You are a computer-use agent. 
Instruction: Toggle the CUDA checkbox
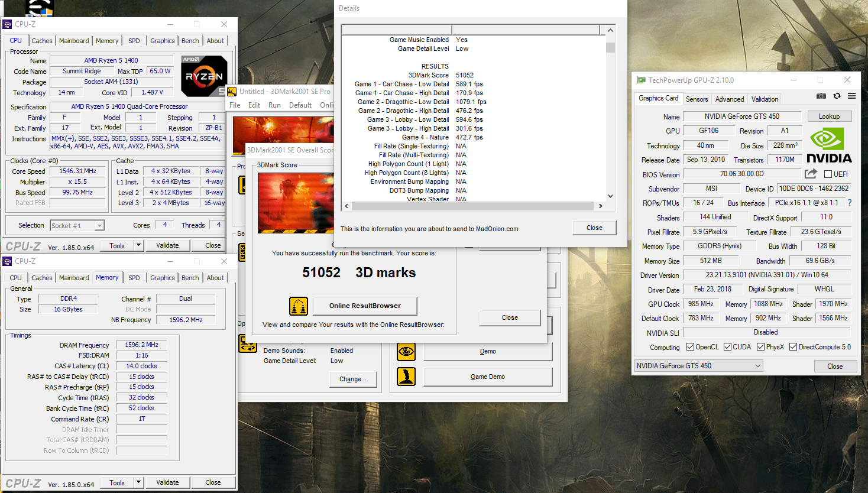pos(727,347)
